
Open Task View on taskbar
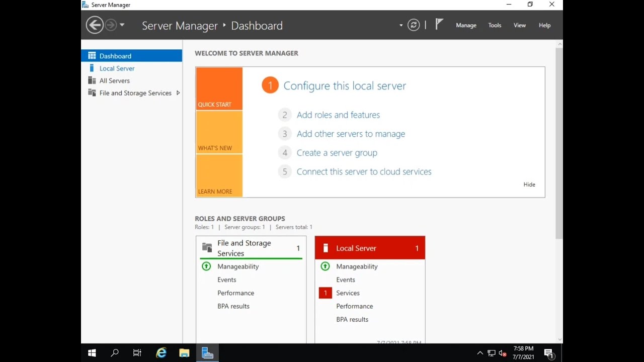137,353
